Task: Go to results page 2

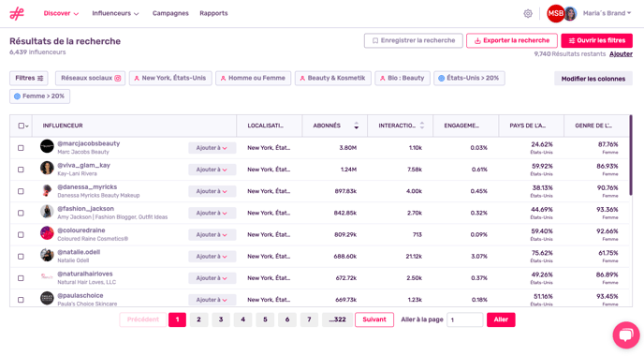Action: (198, 319)
